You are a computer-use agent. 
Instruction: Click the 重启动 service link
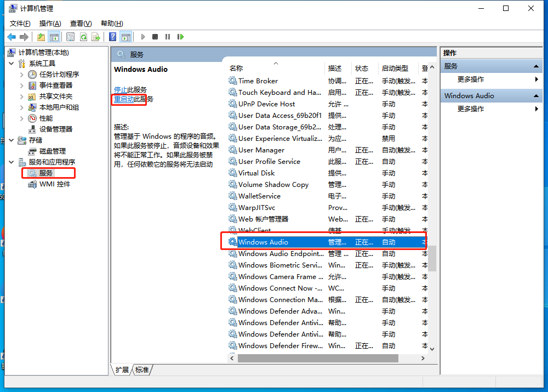tap(124, 99)
